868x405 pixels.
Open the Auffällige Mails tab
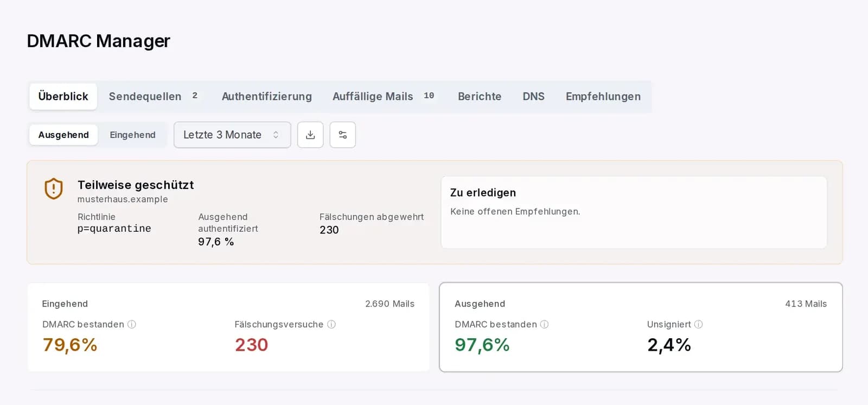[384, 97]
